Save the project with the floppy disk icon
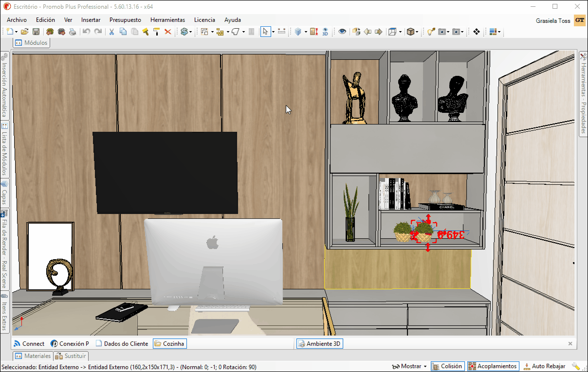This screenshot has width=588, height=372. (36, 32)
